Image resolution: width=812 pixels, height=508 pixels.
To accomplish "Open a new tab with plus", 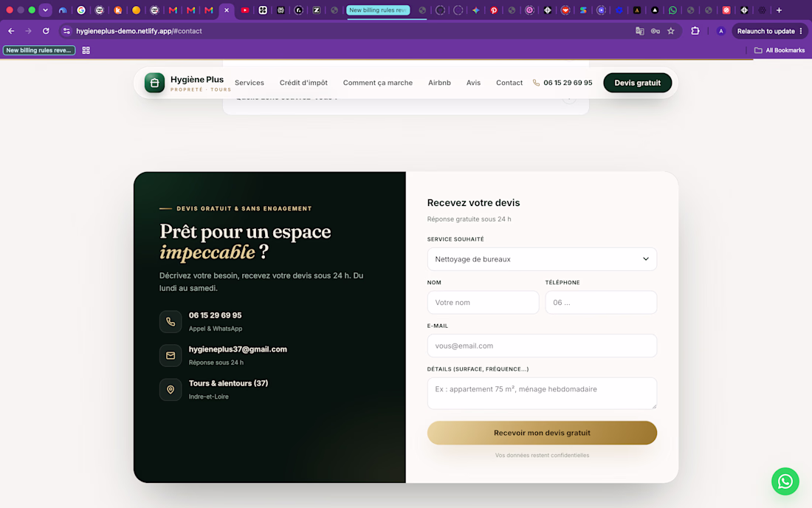I will [x=779, y=10].
